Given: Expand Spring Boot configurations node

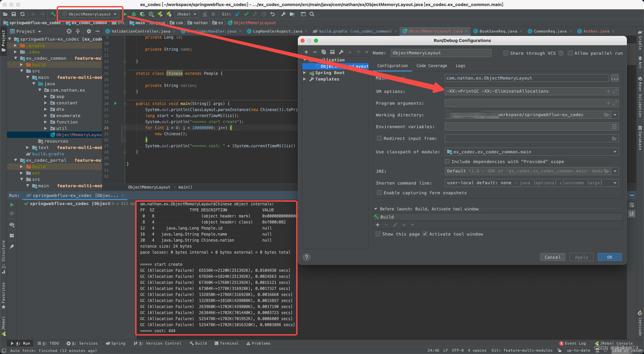Looking at the screenshot, I should point(305,73).
